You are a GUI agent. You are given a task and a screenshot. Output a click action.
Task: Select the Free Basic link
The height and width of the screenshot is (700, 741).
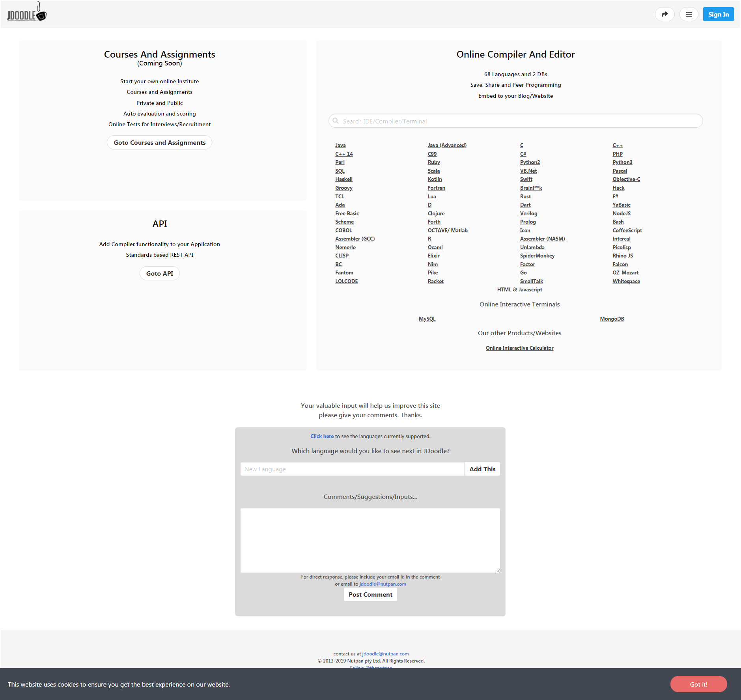pos(347,214)
